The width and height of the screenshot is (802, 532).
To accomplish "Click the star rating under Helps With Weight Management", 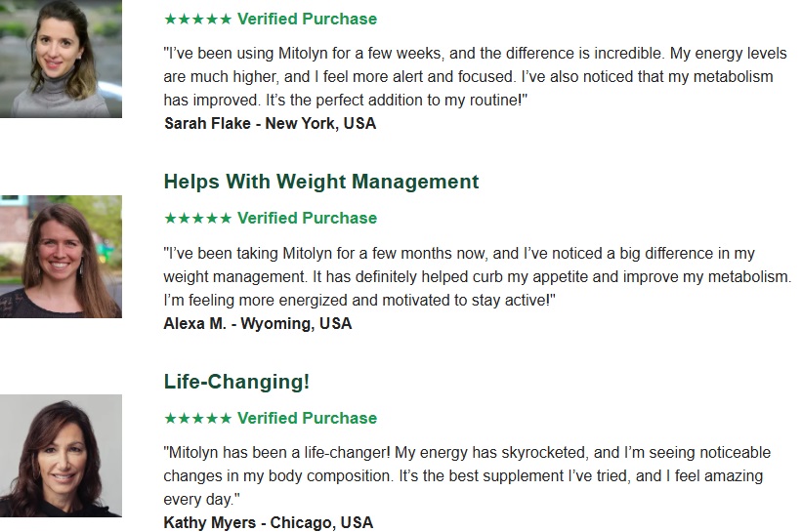I will coord(197,218).
